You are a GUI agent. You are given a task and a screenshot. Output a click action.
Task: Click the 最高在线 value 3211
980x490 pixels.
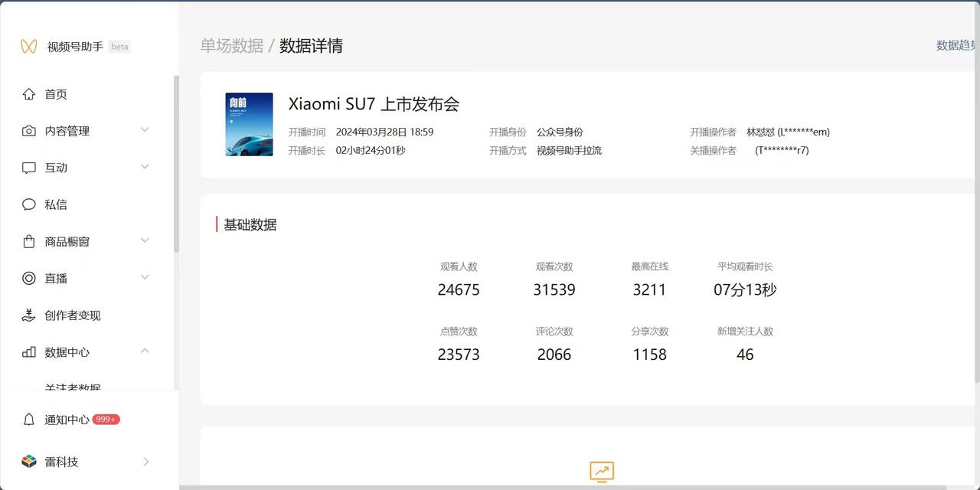[649, 289]
